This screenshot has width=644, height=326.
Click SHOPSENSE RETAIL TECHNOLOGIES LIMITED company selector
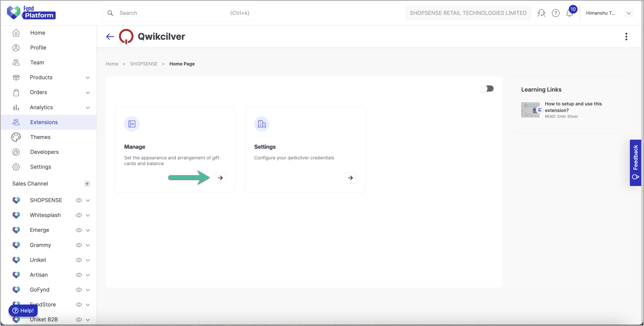point(468,13)
